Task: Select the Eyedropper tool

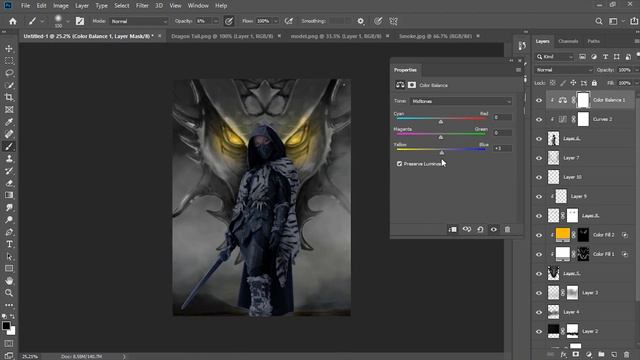Action: coord(9,122)
